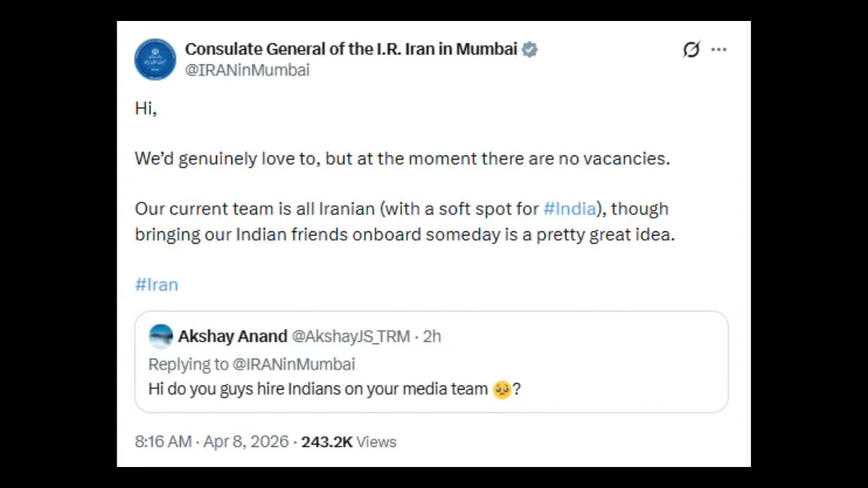Click the @IRANinMumbai handle under the name
The width and height of the screenshot is (868, 488).
coord(247,70)
